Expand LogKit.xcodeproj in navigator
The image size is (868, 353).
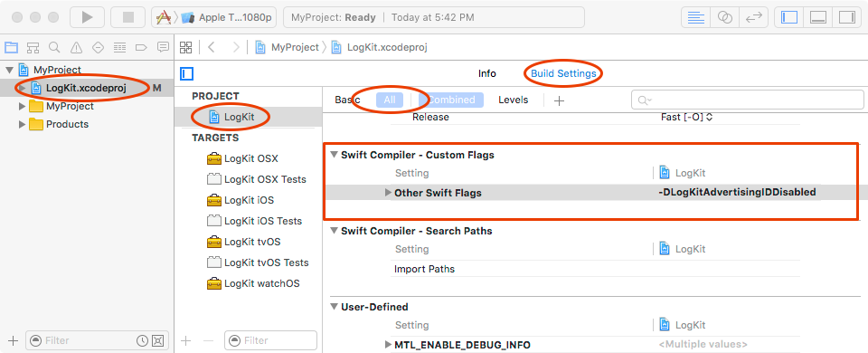point(22,88)
